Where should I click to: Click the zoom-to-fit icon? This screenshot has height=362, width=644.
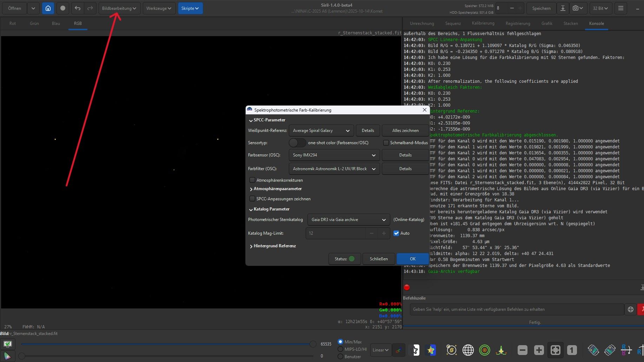coord(555,350)
